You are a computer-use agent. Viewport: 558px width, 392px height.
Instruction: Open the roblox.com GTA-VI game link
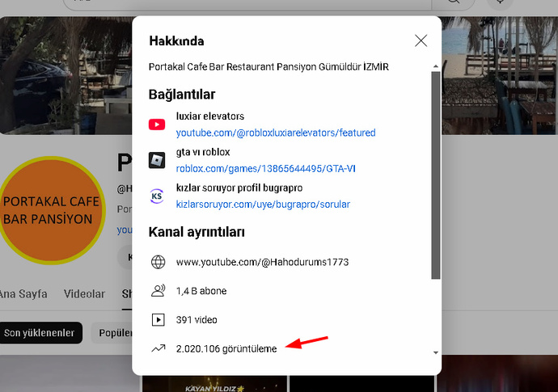265,168
